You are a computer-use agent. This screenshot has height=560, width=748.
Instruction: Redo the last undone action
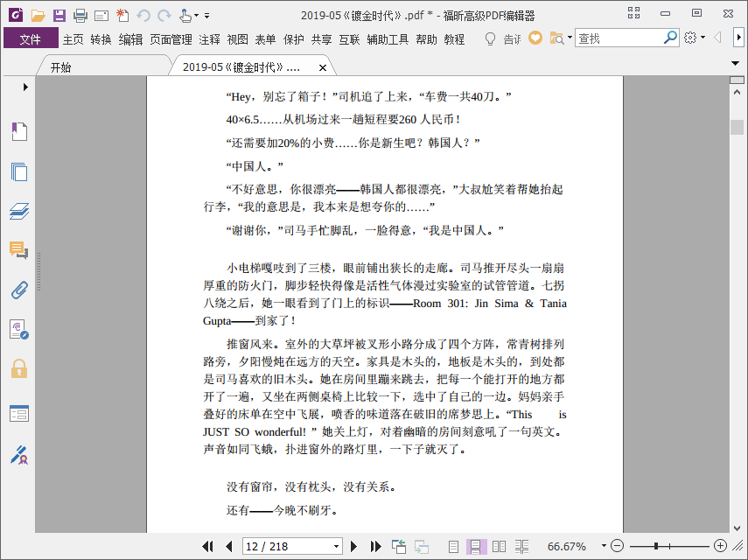(164, 16)
